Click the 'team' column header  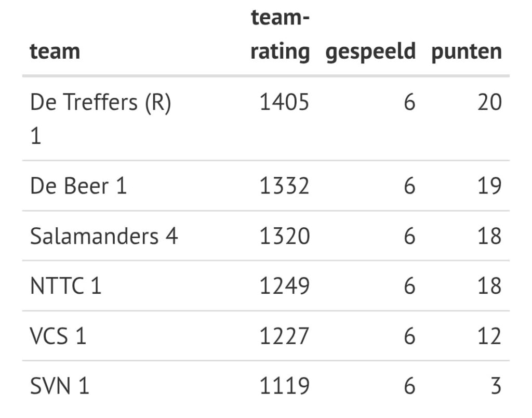pos(55,51)
